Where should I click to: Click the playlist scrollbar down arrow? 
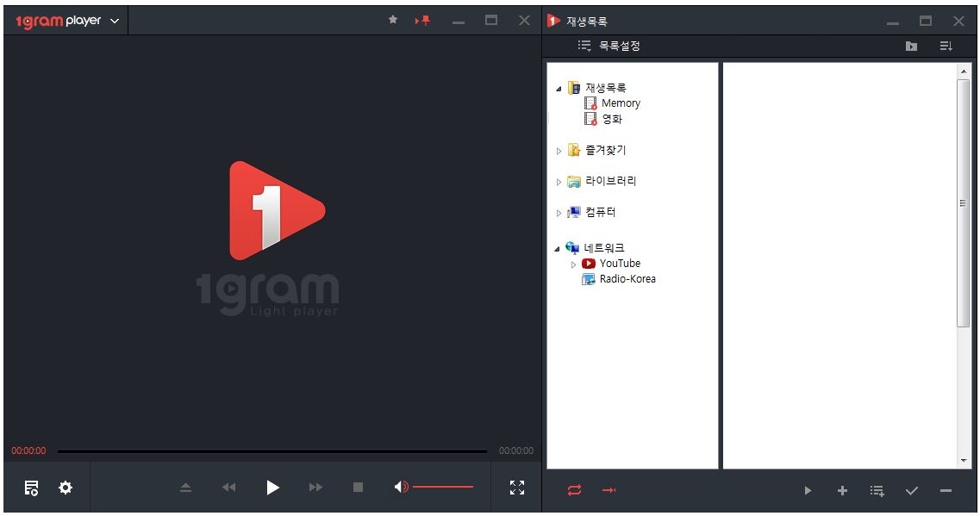click(963, 460)
